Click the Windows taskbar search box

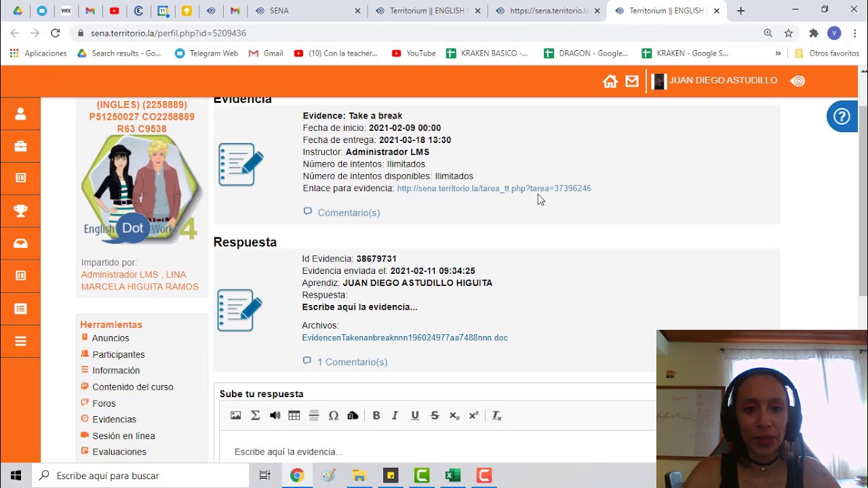(141, 476)
